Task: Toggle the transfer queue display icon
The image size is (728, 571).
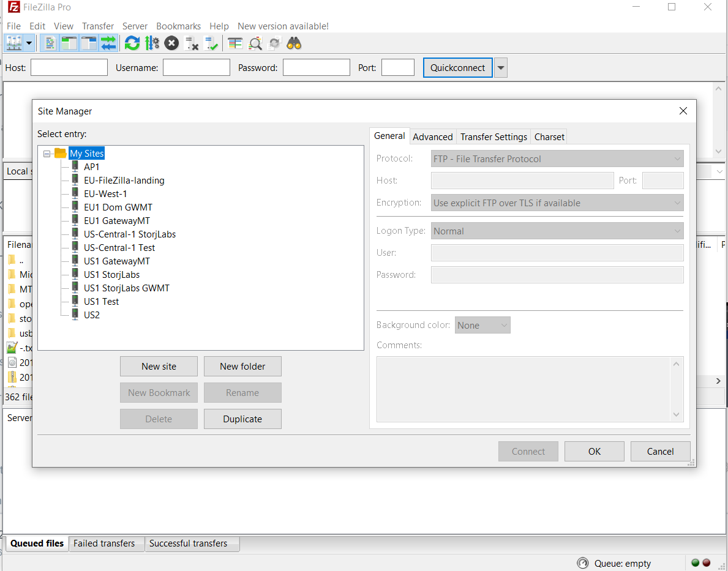Action: point(108,43)
